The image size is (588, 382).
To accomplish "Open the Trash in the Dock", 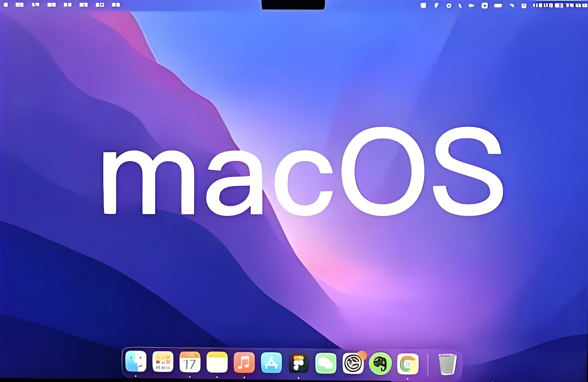I will (447, 364).
